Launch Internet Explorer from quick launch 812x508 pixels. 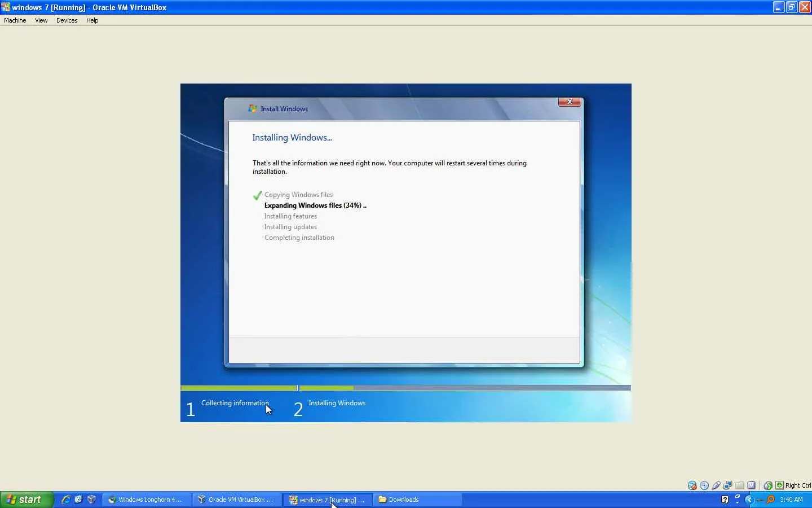click(65, 500)
